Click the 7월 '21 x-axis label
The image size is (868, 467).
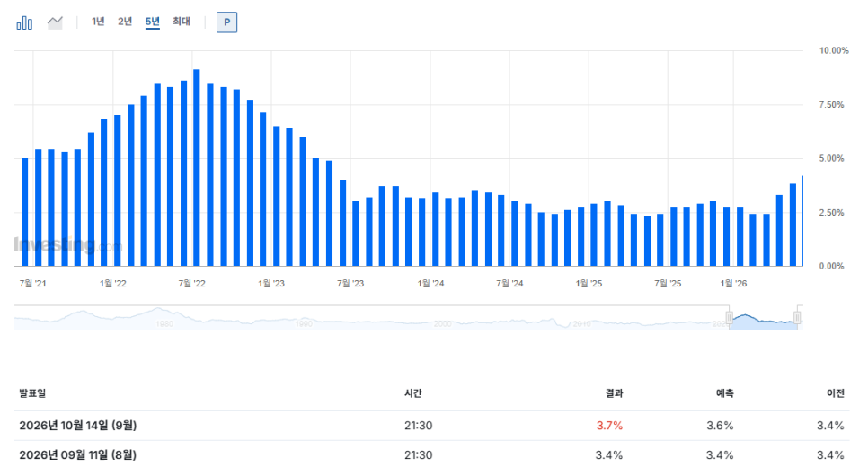click(32, 283)
